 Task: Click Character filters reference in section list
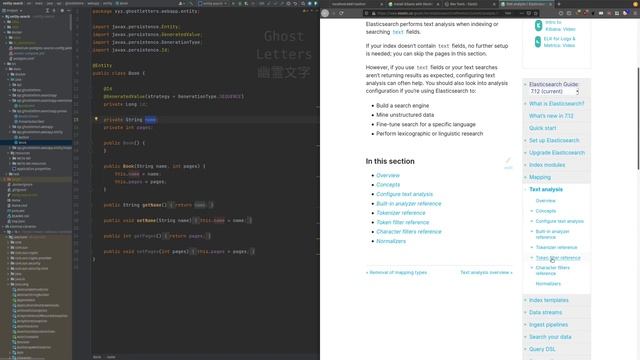click(x=409, y=232)
